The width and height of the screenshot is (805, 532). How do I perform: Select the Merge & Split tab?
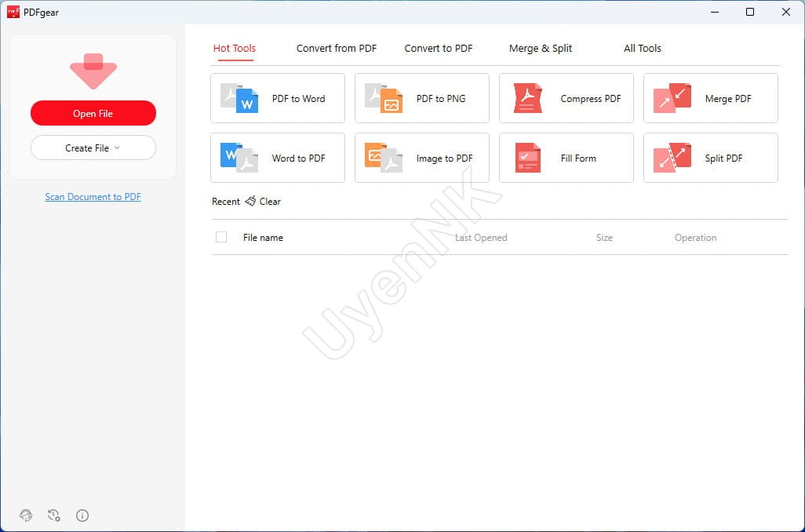coord(541,49)
